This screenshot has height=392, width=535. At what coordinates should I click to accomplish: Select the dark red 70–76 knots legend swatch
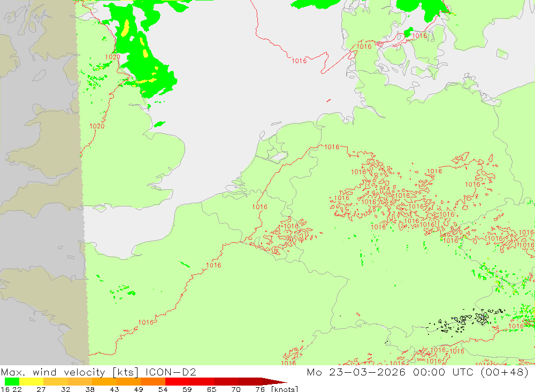[x=250, y=381]
